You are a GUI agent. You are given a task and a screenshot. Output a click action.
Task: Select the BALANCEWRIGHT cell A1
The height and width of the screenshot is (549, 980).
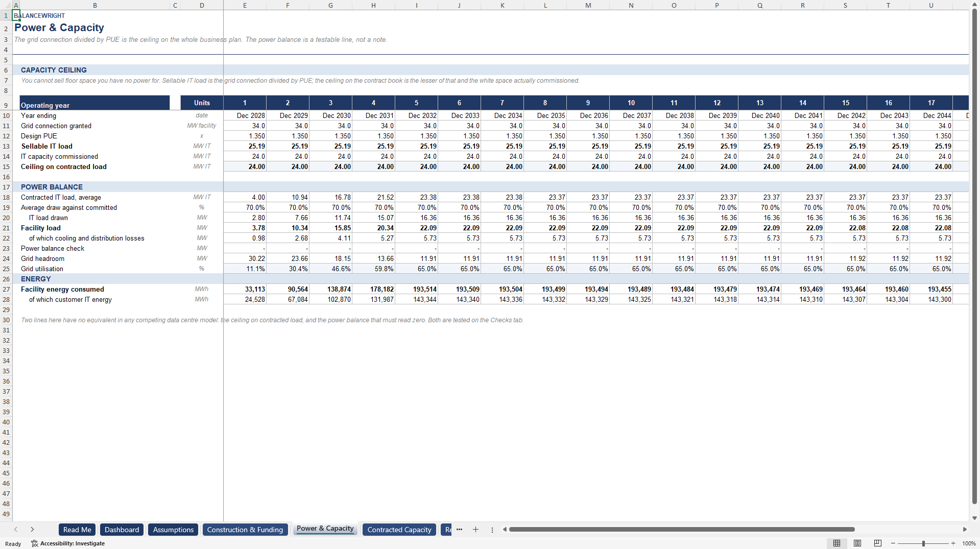(x=16, y=15)
